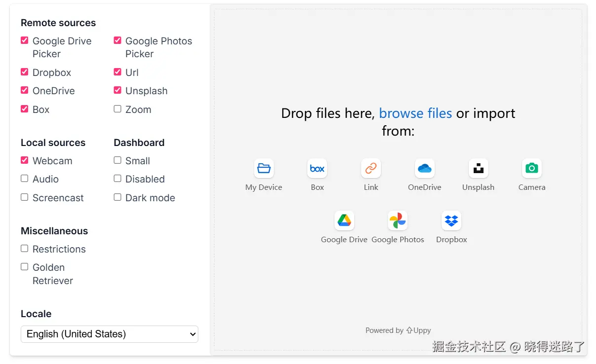Click the browse files link
This screenshot has height=364, width=596.
415,113
